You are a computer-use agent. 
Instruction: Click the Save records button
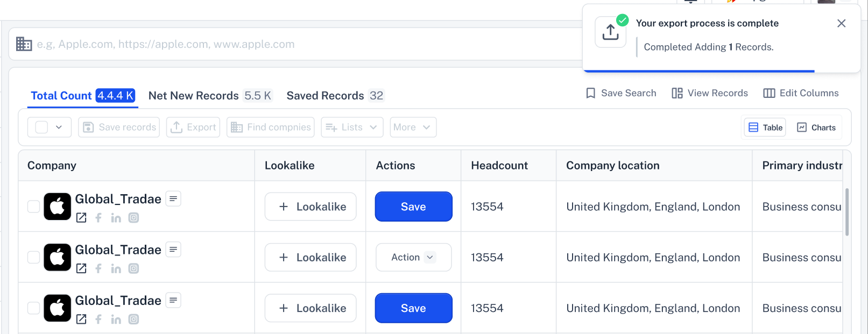tap(119, 127)
